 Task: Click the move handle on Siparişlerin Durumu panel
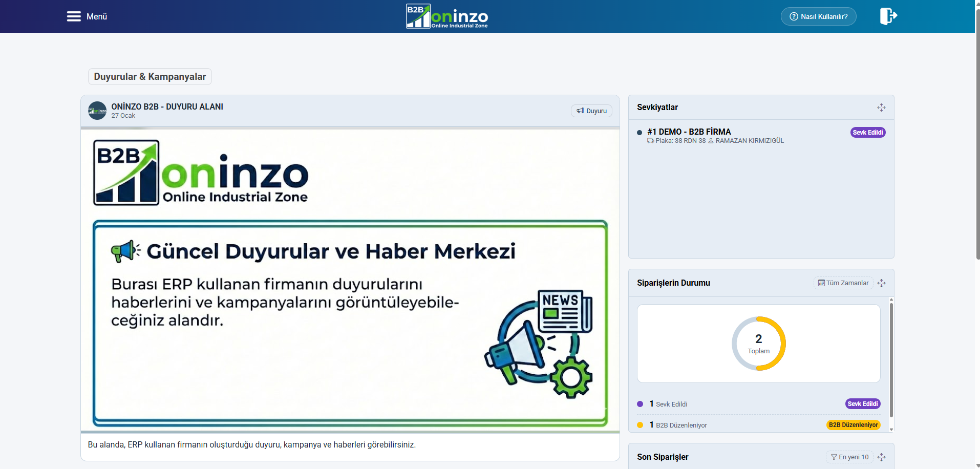[x=882, y=283]
